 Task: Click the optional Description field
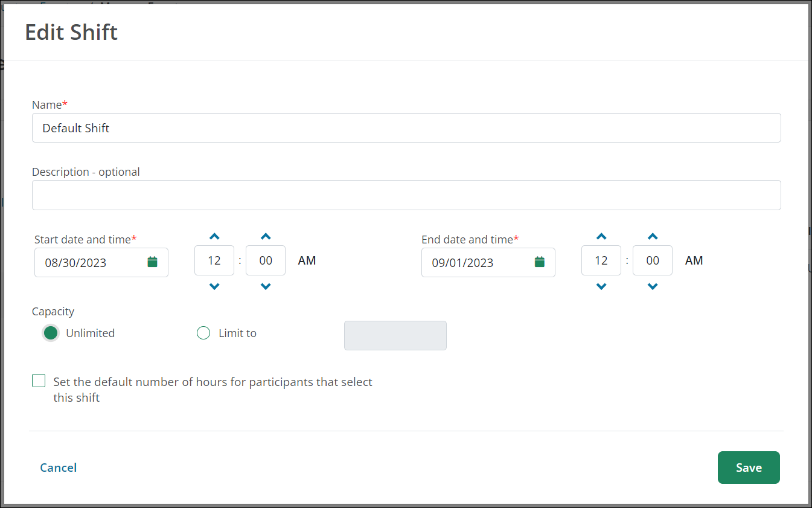(x=406, y=195)
